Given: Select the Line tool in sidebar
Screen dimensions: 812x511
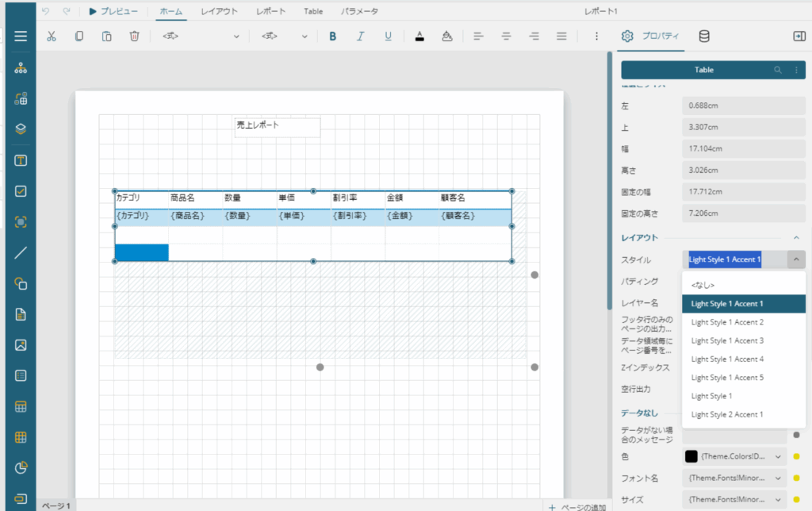Looking at the screenshot, I should point(21,253).
